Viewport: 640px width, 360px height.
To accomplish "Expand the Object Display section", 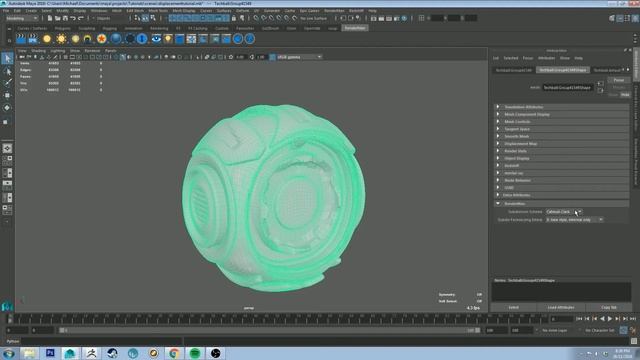I will pyautogui.click(x=562, y=158).
